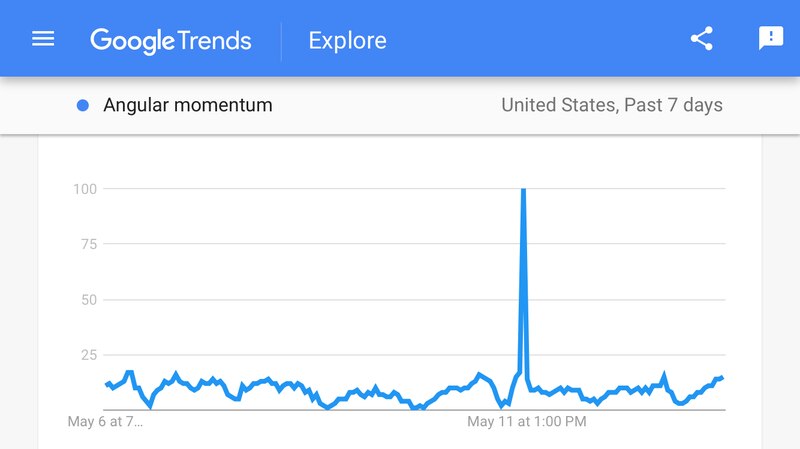The image size is (800, 449).
Task: Click the spike peak on the chart
Action: tap(523, 190)
